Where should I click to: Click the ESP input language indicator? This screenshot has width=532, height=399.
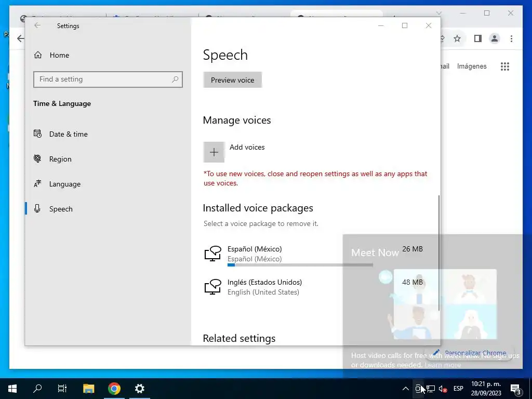pos(458,389)
